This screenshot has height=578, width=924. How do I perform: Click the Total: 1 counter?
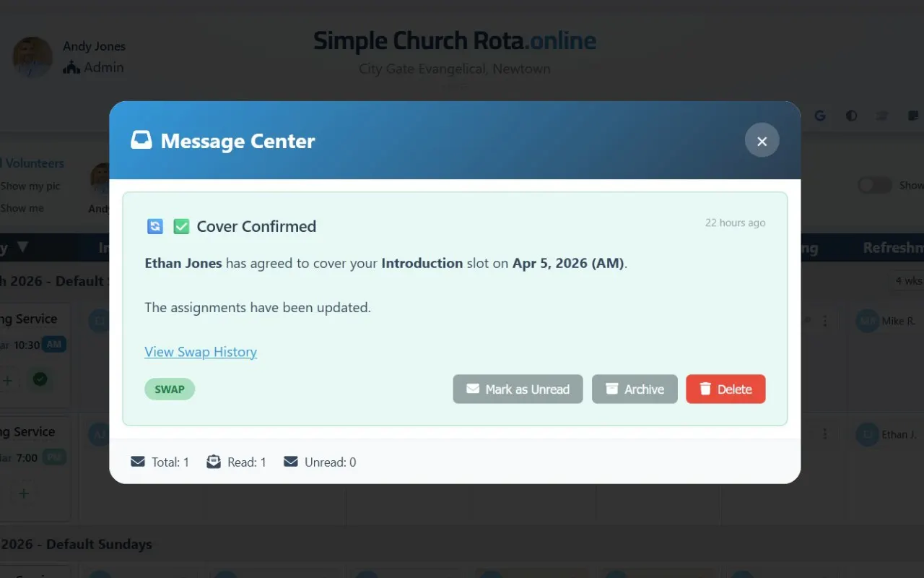(x=160, y=462)
